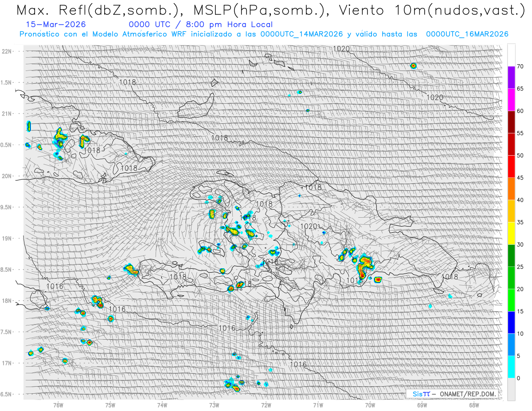
Task: Click the "68W" longitude label
Action: [x=473, y=405]
